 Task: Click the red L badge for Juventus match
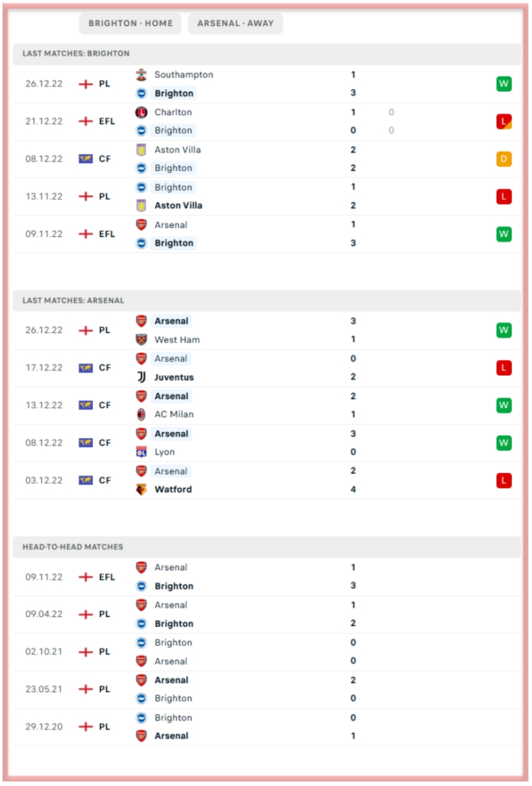[x=503, y=368]
